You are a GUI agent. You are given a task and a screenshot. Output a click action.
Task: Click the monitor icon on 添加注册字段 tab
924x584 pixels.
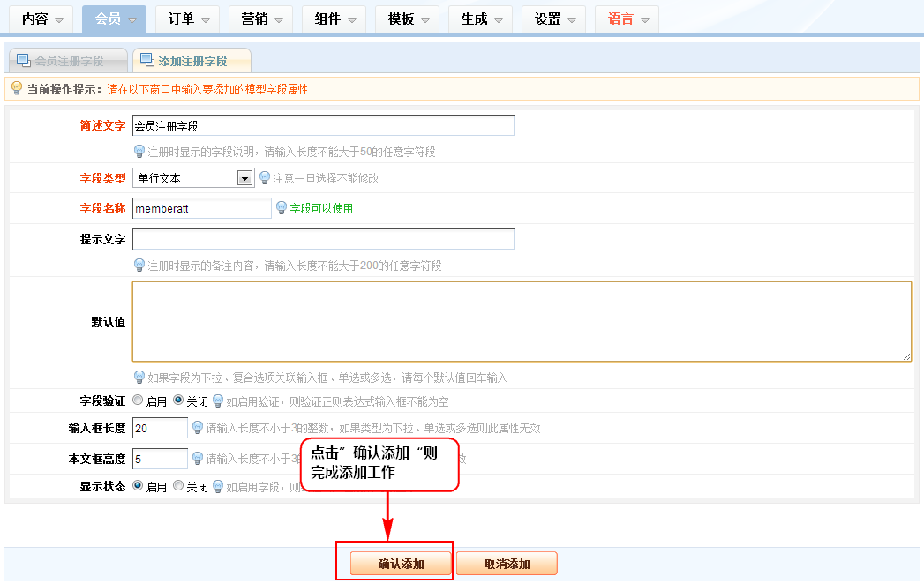click(x=146, y=60)
